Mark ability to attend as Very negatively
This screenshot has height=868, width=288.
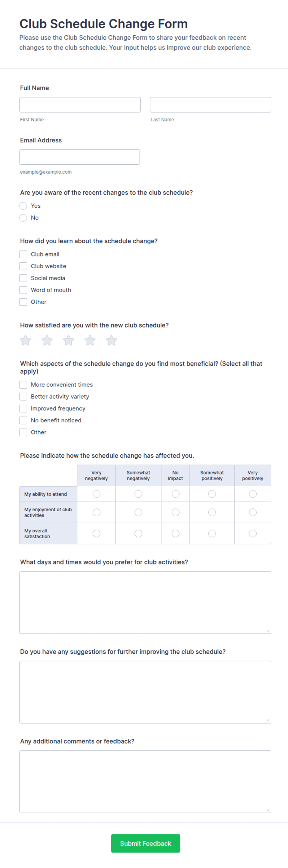click(97, 494)
